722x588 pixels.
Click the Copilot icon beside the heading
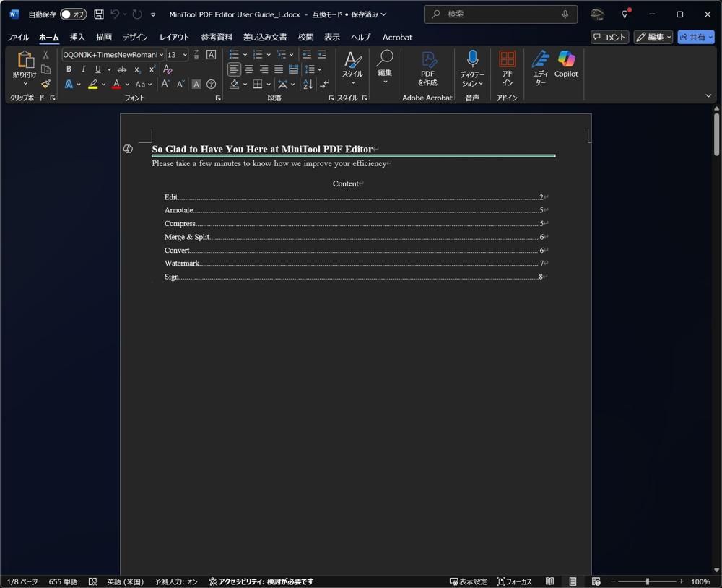point(128,149)
